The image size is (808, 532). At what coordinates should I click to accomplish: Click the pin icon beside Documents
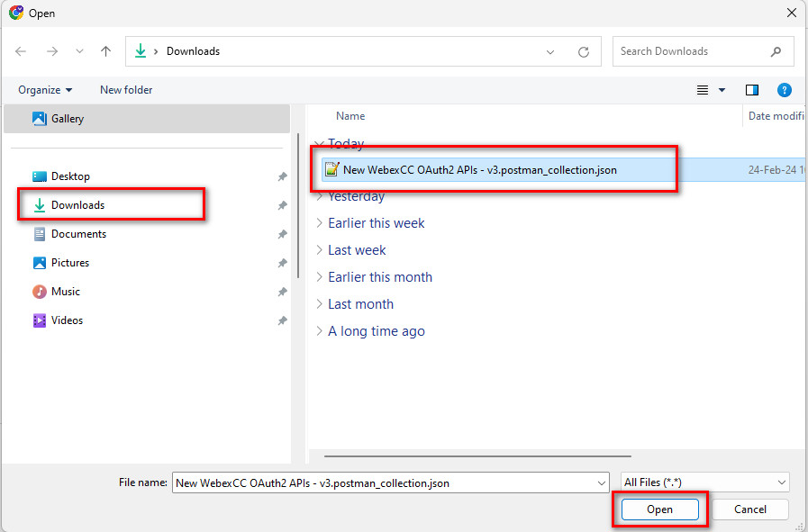click(282, 234)
